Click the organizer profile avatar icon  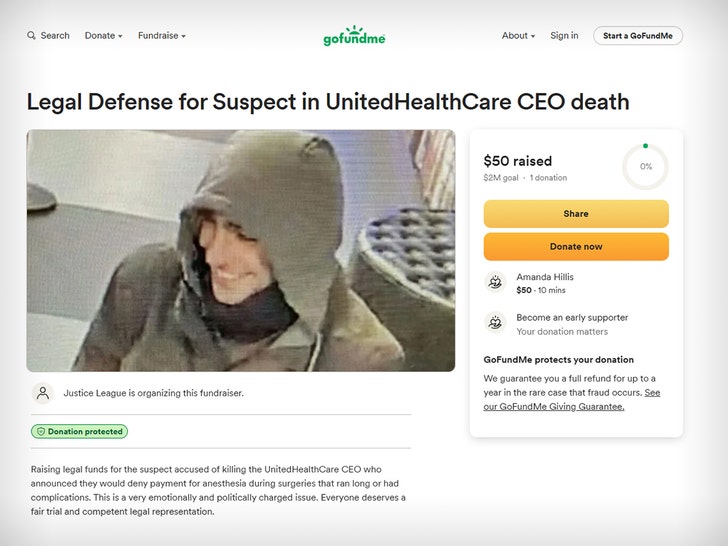pyautogui.click(x=42, y=393)
